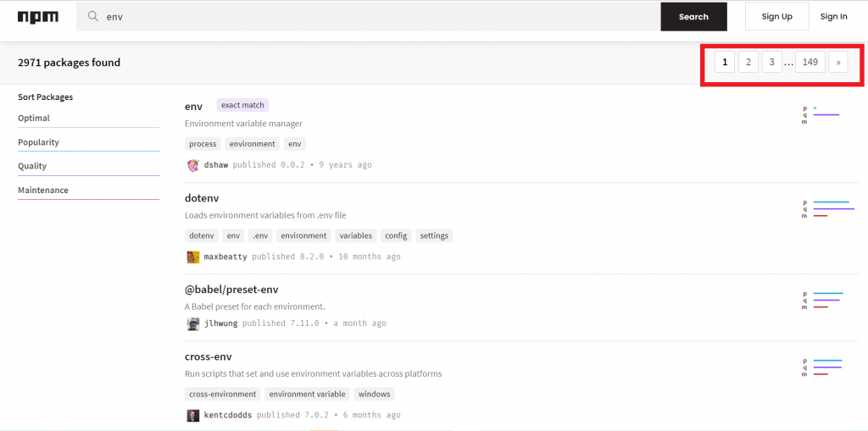Sort packages by Quality
The height and width of the screenshot is (431, 868).
[x=88, y=166]
